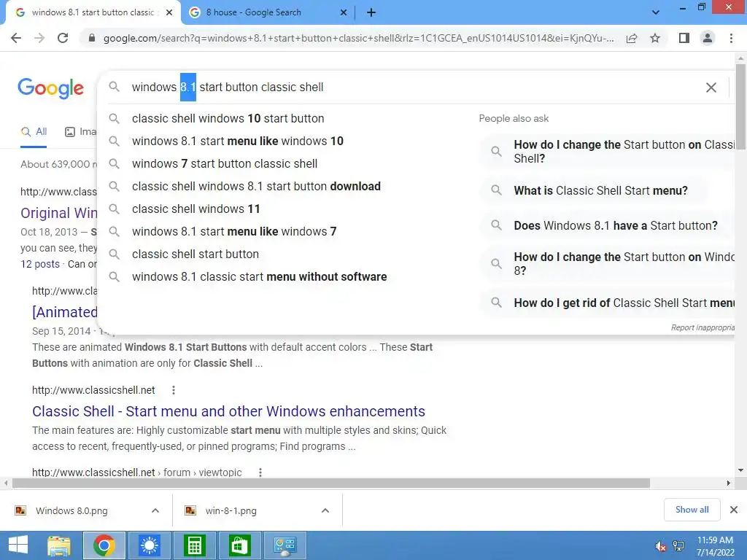
Task: Reload the current page
Action: coord(63,38)
